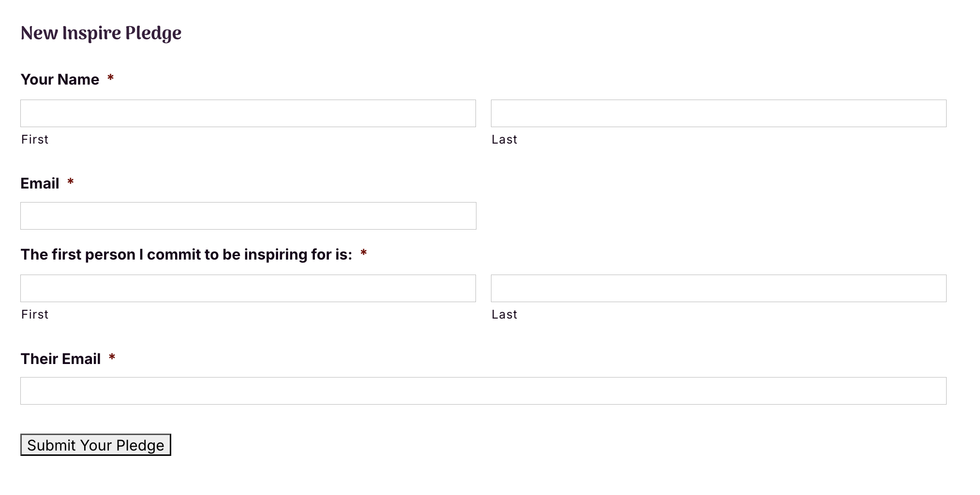This screenshot has width=980, height=495.
Task: Click the required asterisk beside Email
Action: click(71, 182)
